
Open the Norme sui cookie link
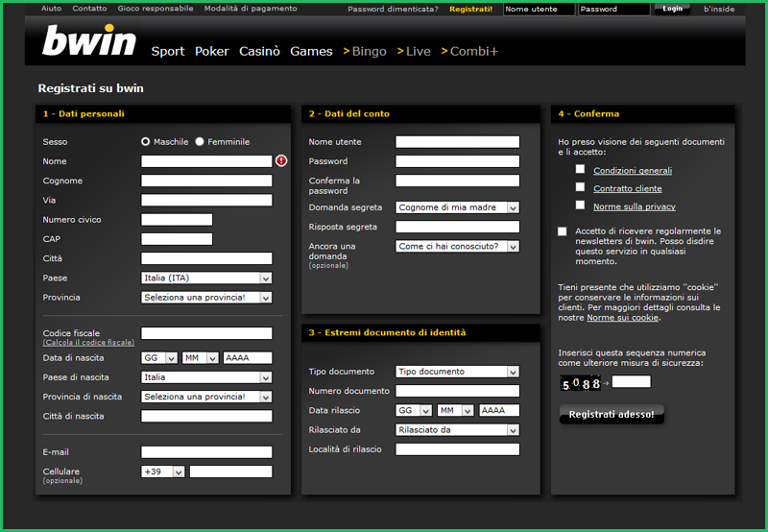(622, 318)
